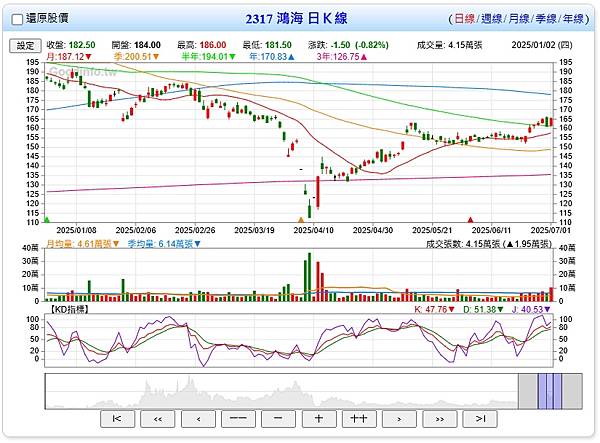Click the single minus zoom-out button
600x443 pixels.
click(x=279, y=419)
